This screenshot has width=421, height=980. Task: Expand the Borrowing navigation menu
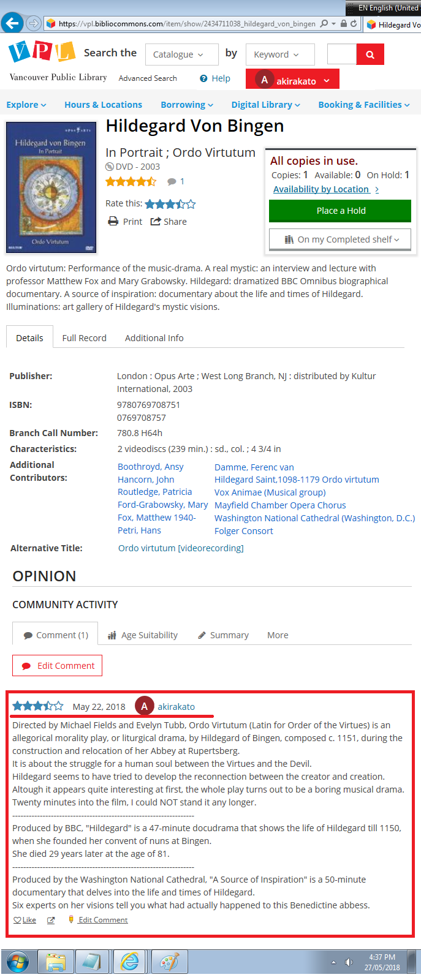[187, 105]
